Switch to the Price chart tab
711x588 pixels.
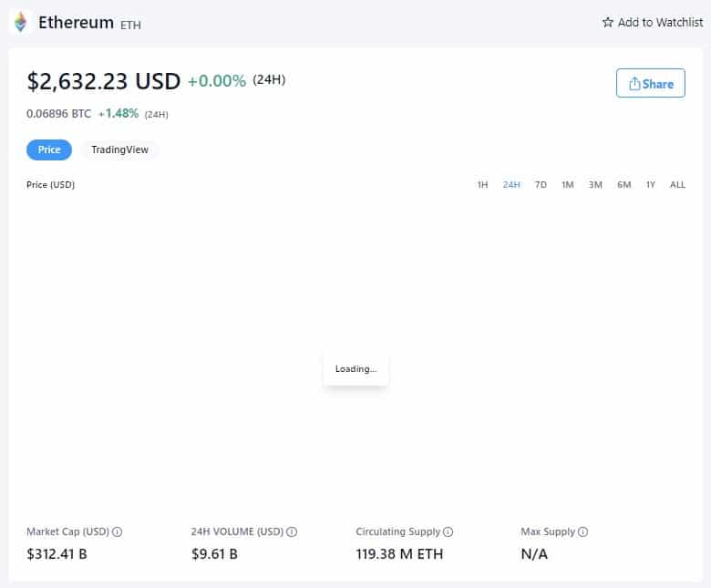coord(49,150)
